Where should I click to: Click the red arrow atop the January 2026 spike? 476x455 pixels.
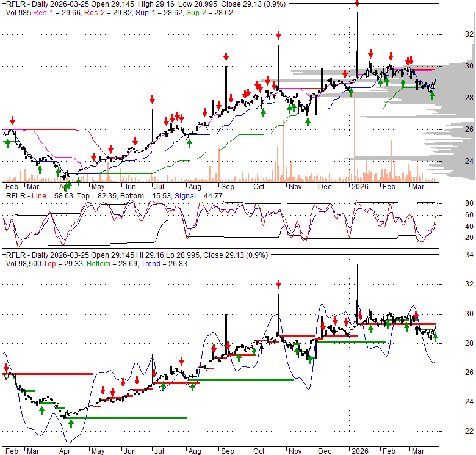[357, 3]
